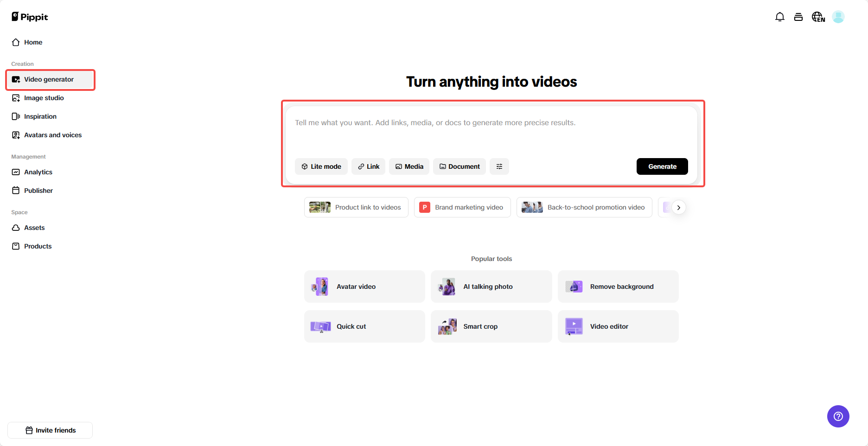This screenshot has width=868, height=446.
Task: Open advanced generation settings sliders icon
Action: (499, 166)
